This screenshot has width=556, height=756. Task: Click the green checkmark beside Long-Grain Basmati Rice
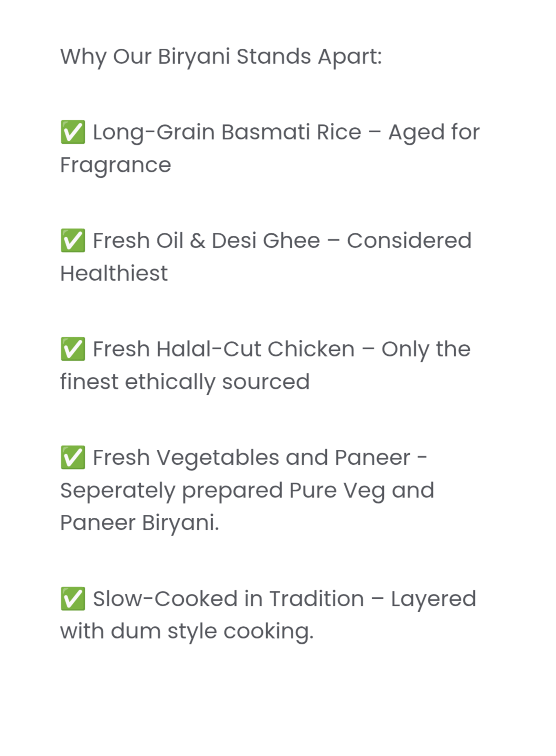pyautogui.click(x=73, y=132)
